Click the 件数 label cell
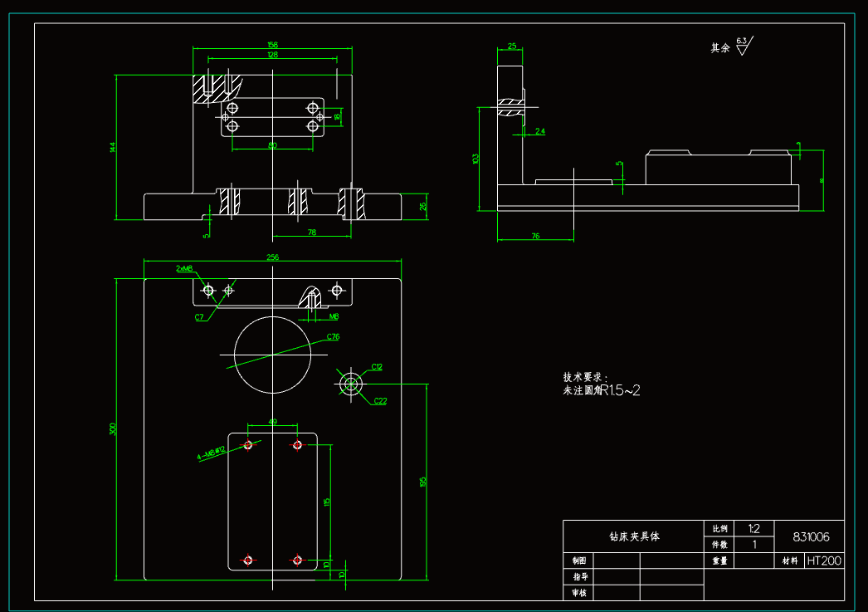 (719, 545)
